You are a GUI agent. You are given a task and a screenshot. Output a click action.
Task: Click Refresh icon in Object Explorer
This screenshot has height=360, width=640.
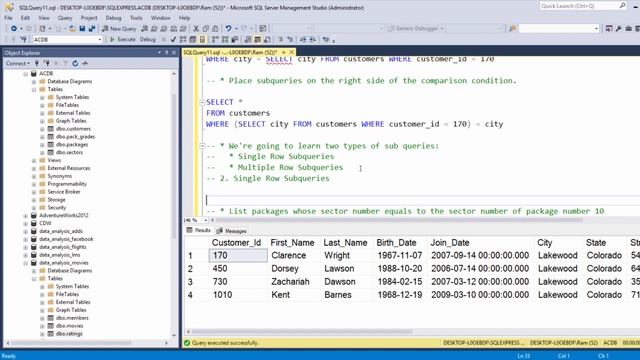75,63
